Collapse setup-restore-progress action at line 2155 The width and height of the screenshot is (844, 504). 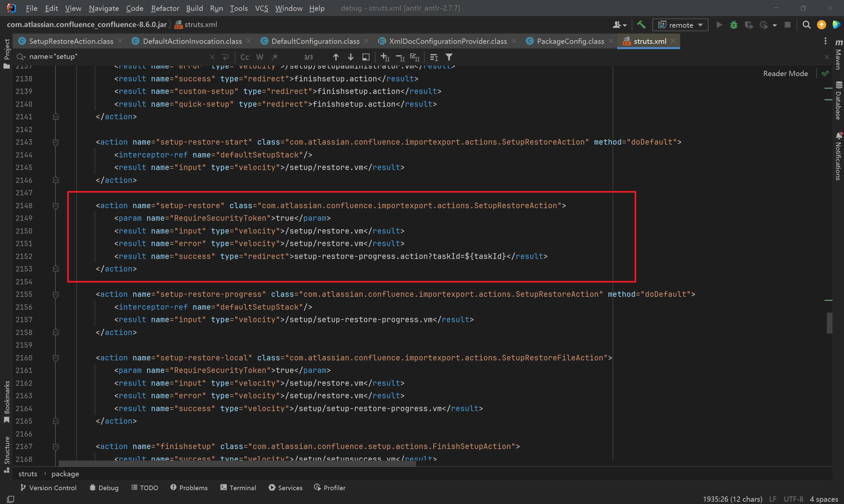[56, 294]
